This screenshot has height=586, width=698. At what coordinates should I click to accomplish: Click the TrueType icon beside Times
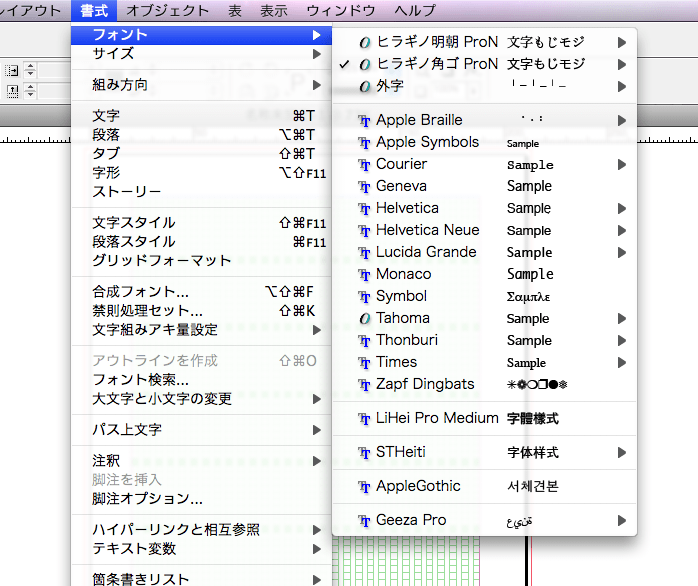(x=365, y=363)
